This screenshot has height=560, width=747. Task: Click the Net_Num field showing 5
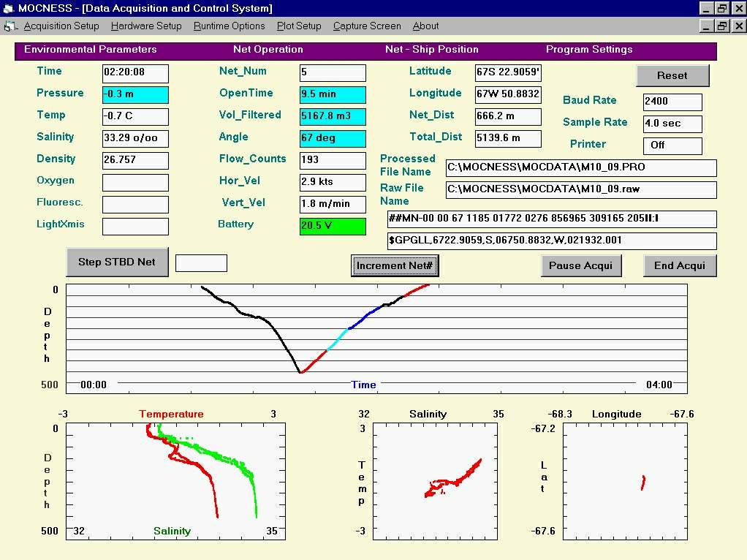coord(333,73)
